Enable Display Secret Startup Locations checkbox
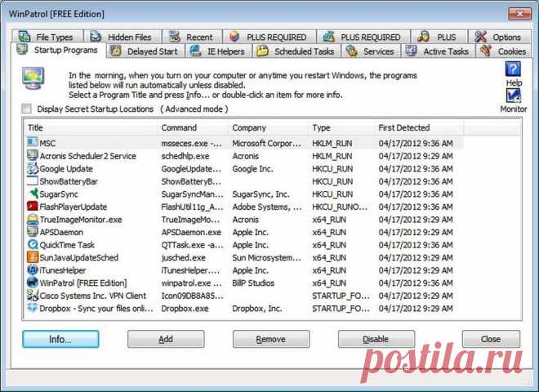539x392 pixels. 26,109
